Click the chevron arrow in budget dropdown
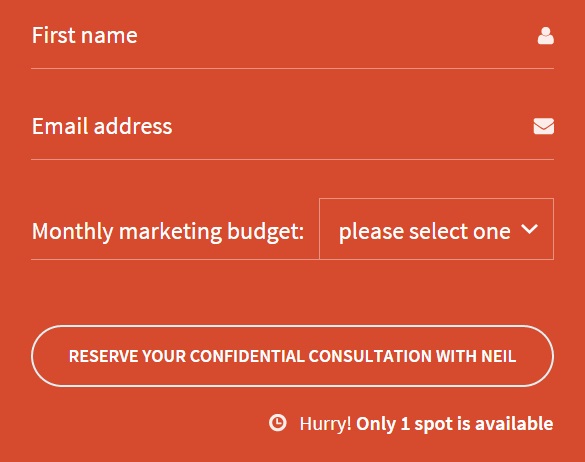 [x=529, y=228]
